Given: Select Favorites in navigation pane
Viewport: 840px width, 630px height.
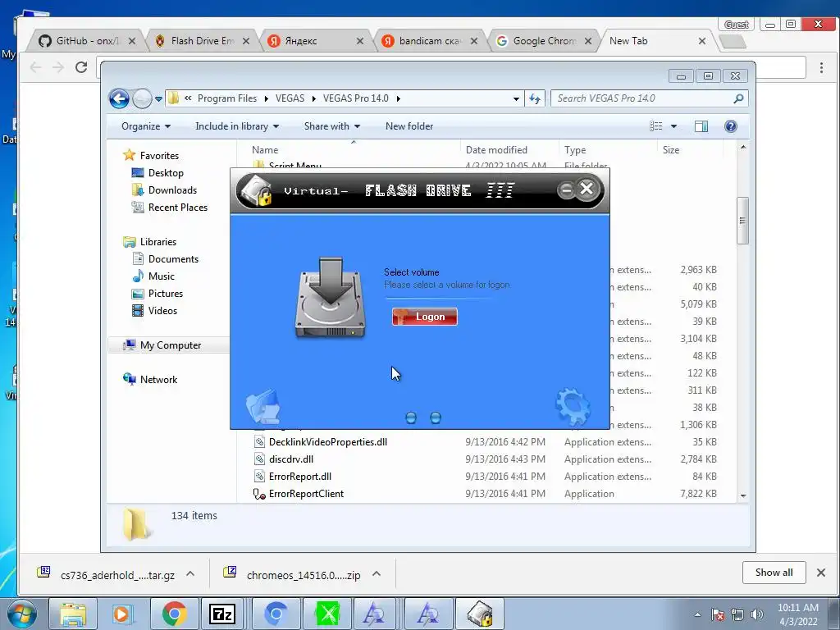Looking at the screenshot, I should pos(159,156).
